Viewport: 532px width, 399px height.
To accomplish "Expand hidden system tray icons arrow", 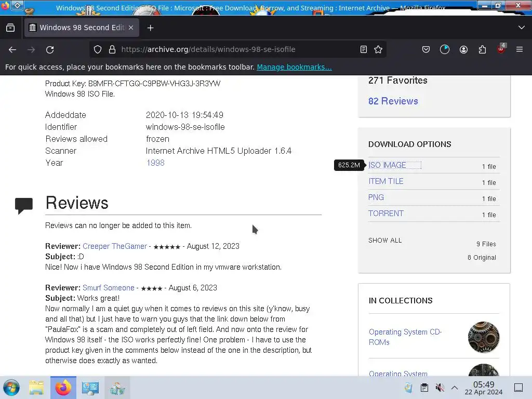I will tap(455, 388).
